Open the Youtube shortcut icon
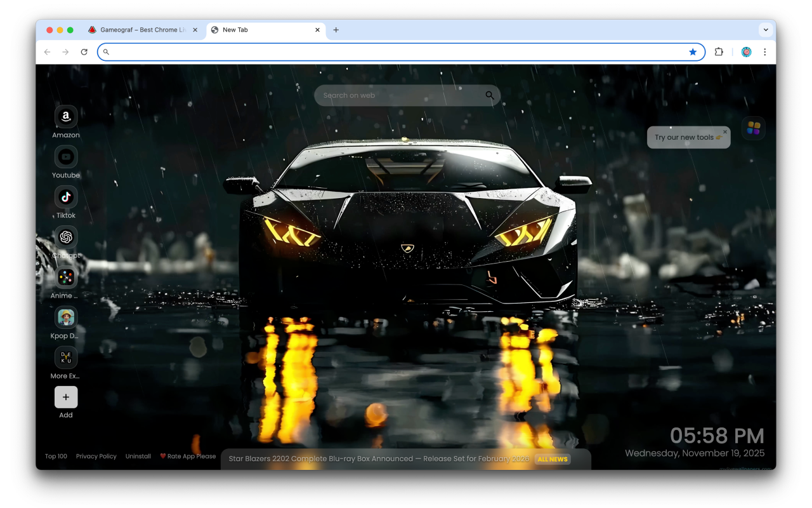The height and width of the screenshot is (508, 812). tap(66, 157)
